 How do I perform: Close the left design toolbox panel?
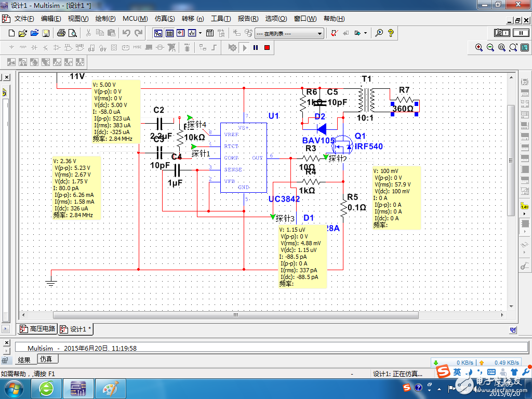coord(7,77)
